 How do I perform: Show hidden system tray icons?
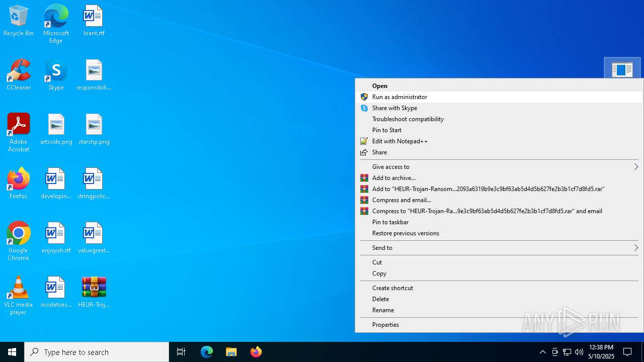[542, 352]
